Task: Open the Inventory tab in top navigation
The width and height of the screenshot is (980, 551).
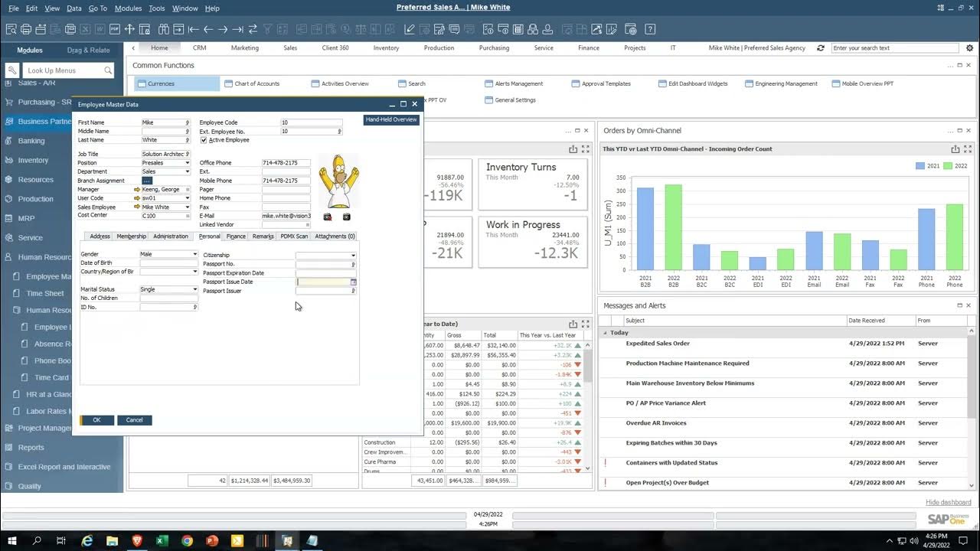Action: pos(386,47)
